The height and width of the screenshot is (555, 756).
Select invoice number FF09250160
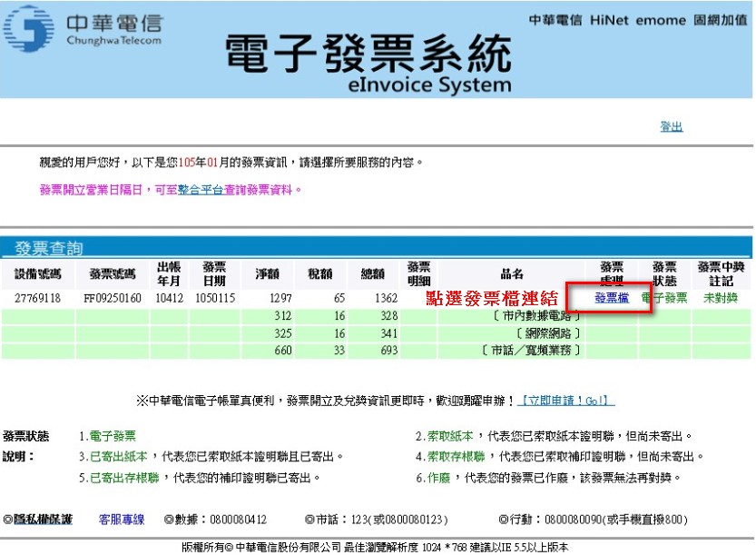(113, 298)
